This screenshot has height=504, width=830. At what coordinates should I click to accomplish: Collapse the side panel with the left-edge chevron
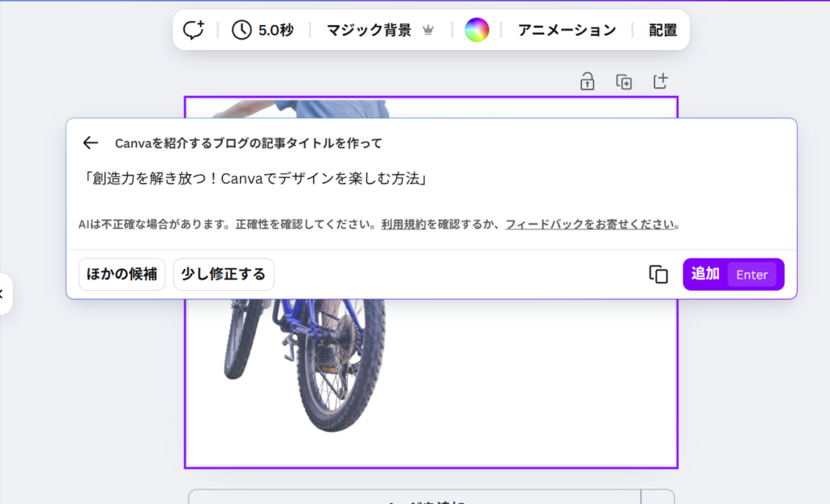coord(3,293)
